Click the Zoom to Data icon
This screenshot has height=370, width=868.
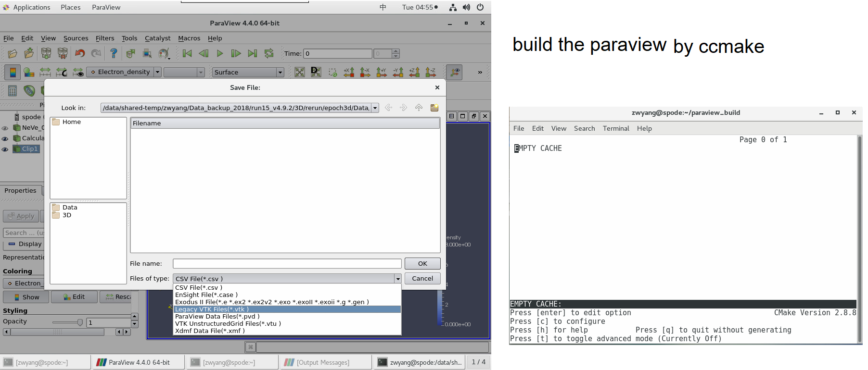click(x=316, y=72)
